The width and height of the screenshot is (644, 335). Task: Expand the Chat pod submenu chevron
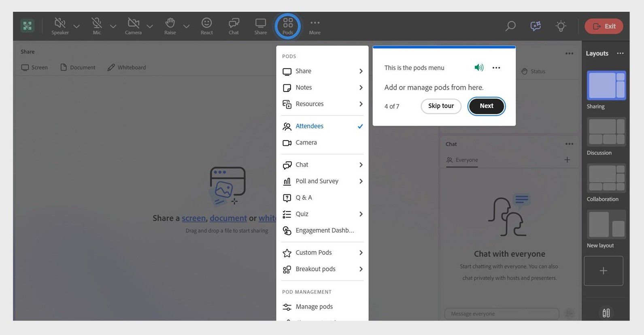pos(361,165)
